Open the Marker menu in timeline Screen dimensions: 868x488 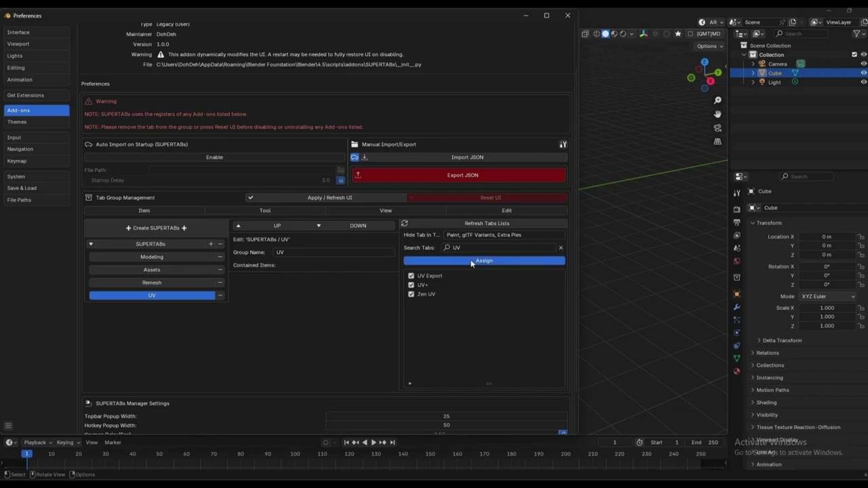pos(113,443)
